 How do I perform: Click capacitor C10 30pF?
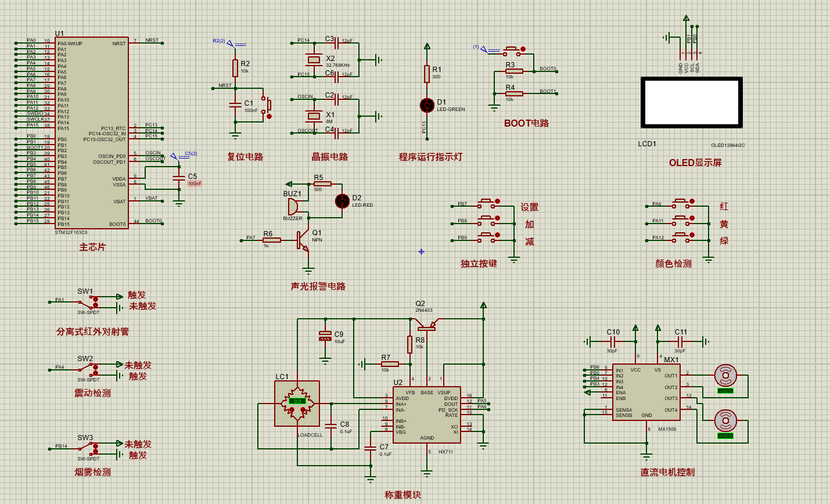(613, 342)
